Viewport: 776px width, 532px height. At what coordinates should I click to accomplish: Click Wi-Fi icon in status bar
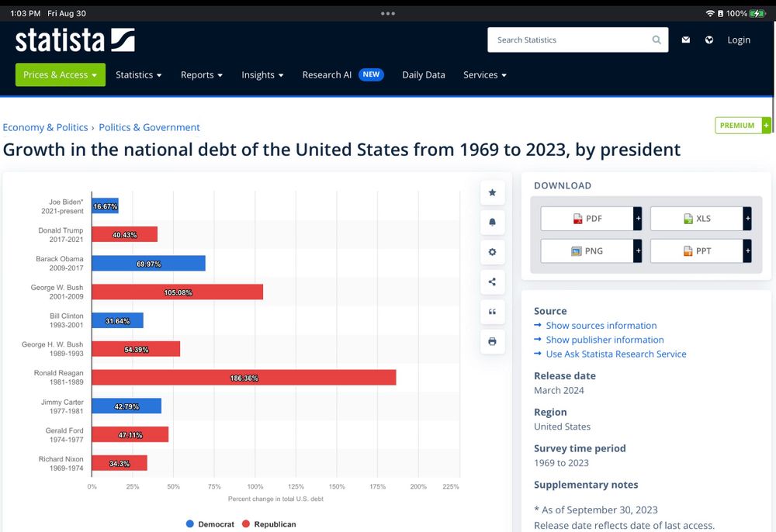pos(710,13)
